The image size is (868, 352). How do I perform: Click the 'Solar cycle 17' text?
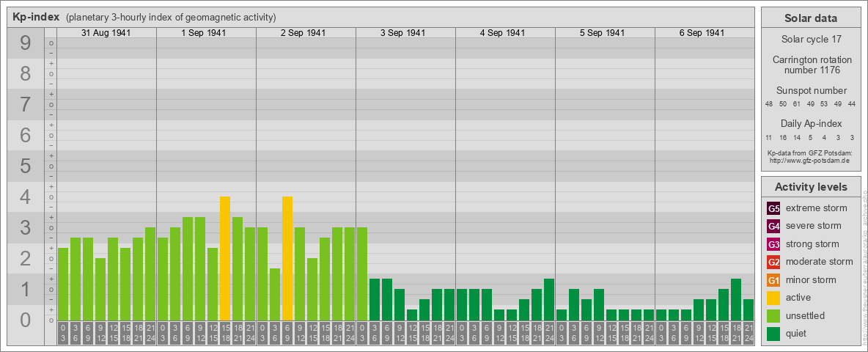810,40
